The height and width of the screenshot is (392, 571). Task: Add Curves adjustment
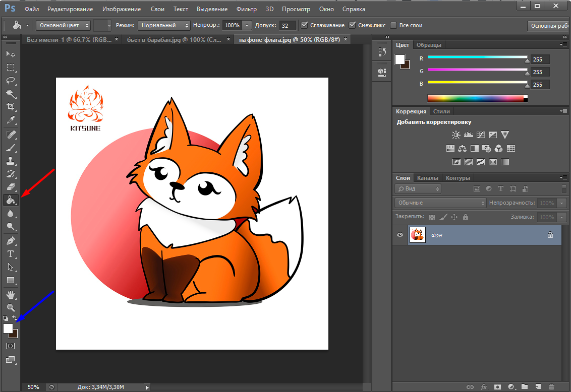(481, 135)
